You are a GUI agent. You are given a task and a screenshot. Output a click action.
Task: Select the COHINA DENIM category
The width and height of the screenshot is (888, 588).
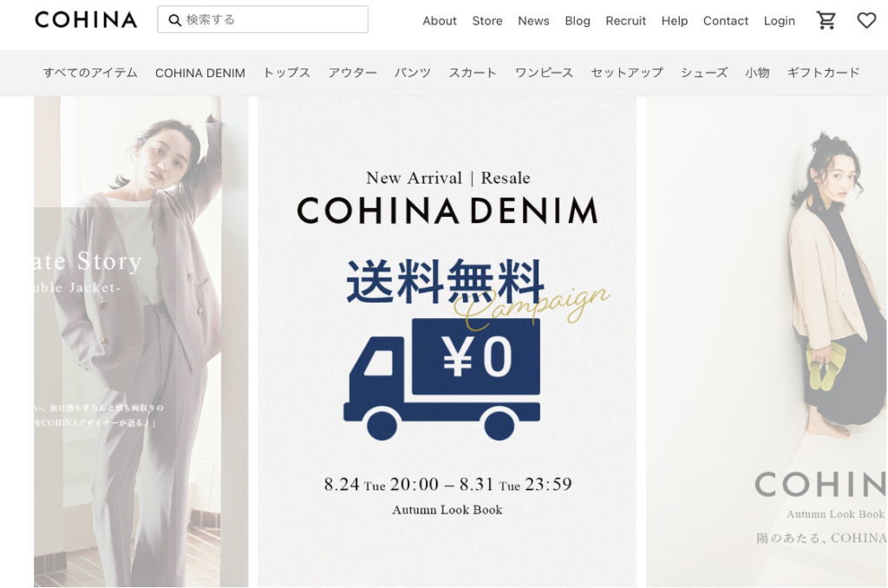(200, 73)
